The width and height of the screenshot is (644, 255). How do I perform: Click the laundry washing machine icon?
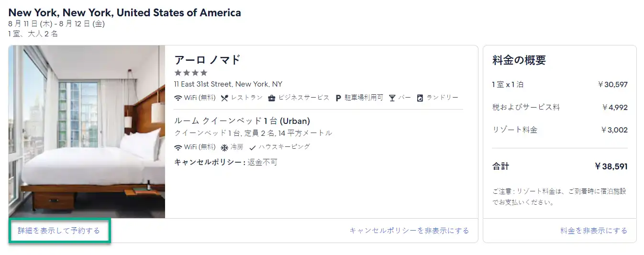[x=420, y=98]
